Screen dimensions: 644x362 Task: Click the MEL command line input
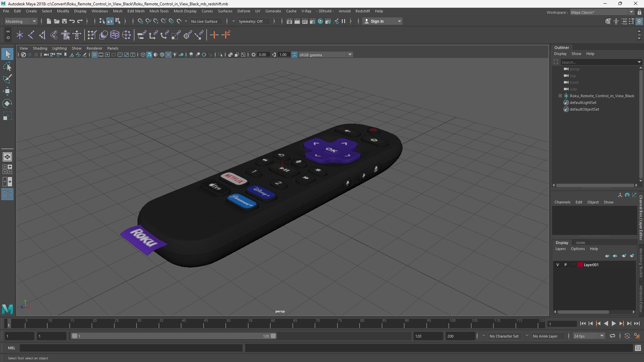(131, 348)
